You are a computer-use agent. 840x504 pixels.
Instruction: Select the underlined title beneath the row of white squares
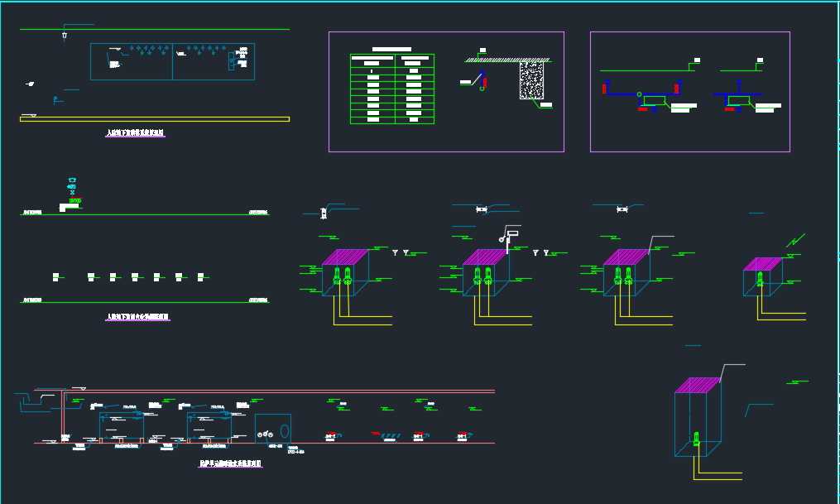(x=137, y=317)
